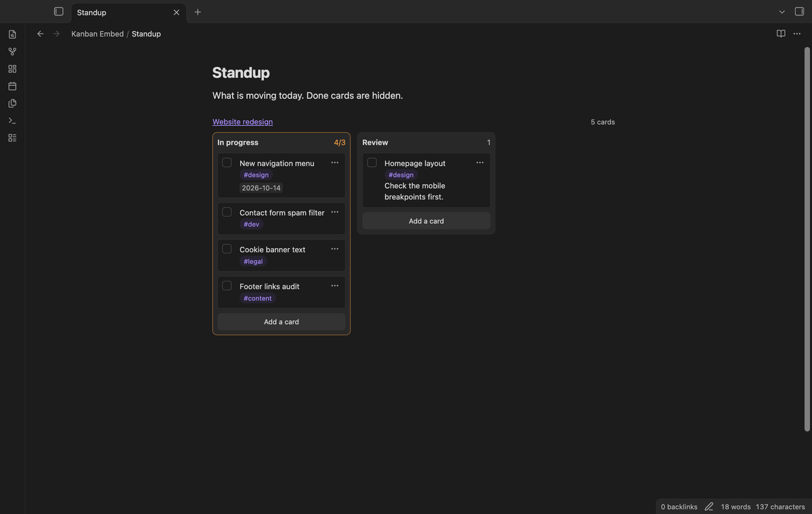
Task: Click the In progress column title
Action: pyautogui.click(x=238, y=143)
